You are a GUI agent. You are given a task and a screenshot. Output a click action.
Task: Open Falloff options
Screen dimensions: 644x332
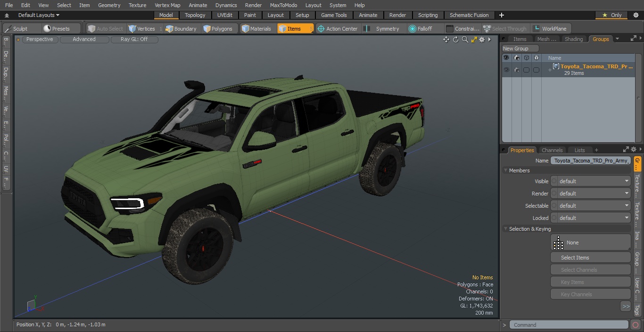tap(421, 29)
